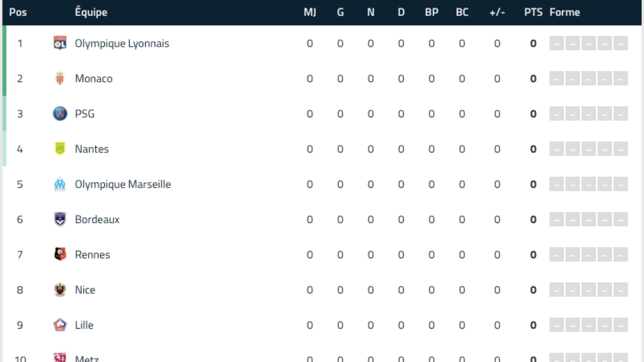Click the Olympique Lyonnais club crest
Image resolution: width=644 pixels, height=362 pixels.
coord(60,43)
